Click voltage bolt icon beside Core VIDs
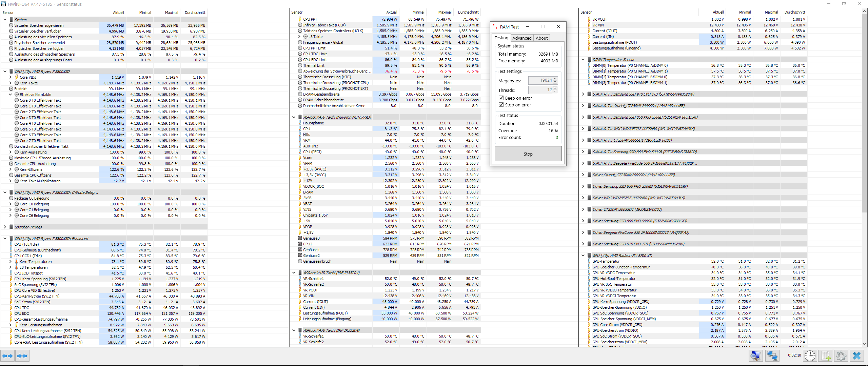This screenshot has width=868, height=366. click(x=17, y=77)
